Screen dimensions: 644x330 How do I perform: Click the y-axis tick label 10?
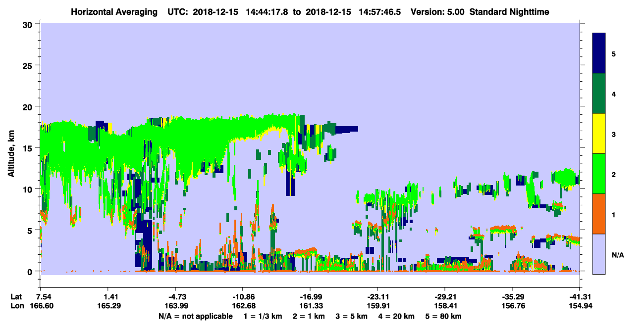[x=28, y=189]
